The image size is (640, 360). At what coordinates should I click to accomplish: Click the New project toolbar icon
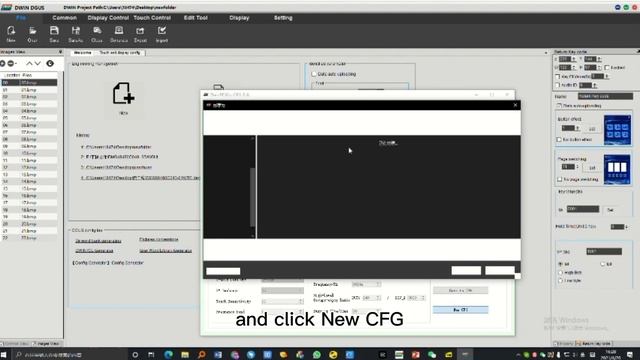pyautogui.click(x=11, y=34)
